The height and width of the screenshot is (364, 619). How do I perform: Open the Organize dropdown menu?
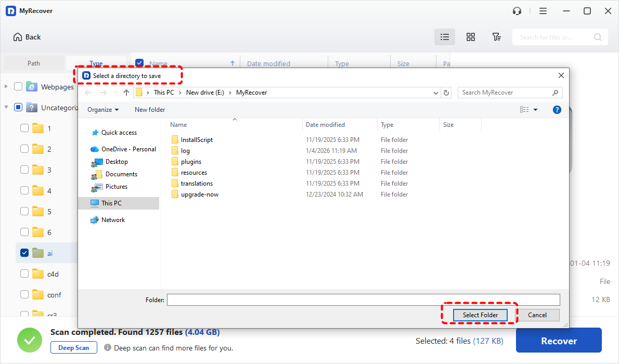[102, 110]
